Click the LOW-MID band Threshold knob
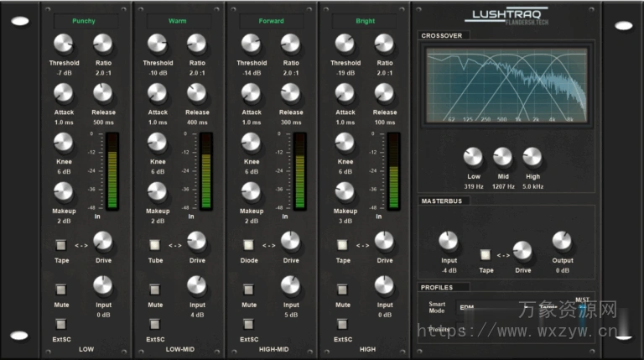 157,44
